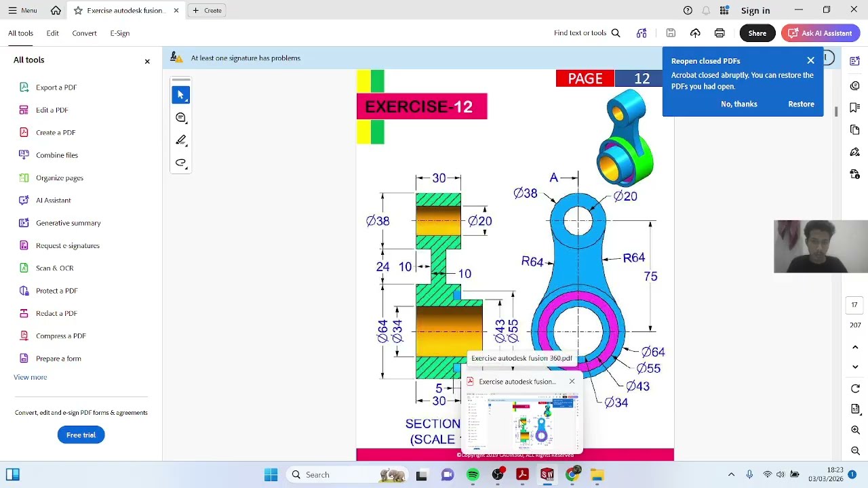The height and width of the screenshot is (488, 868).
Task: Click Sign in
Action: 755,10
